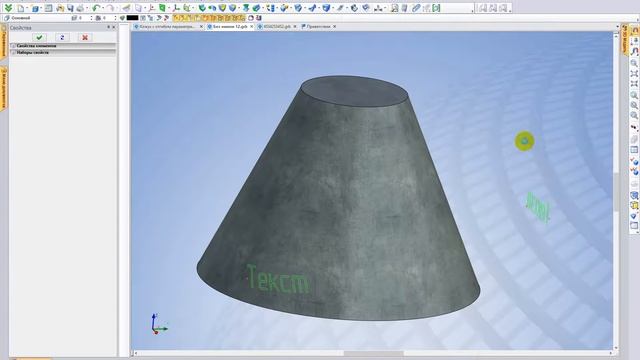Click the green double-arrow icon at toolbar start
Screen dimensions: 640x360
point(8,8)
